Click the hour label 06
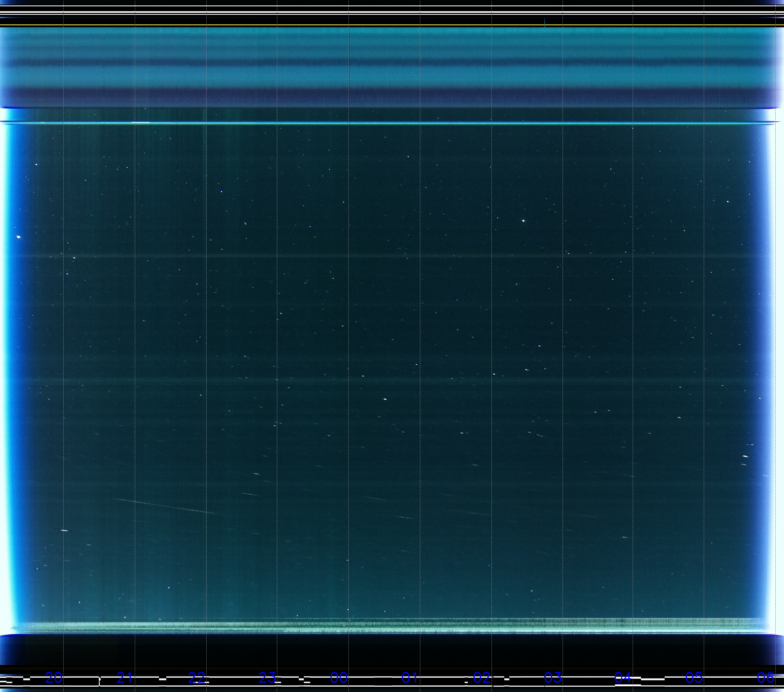This screenshot has height=692, width=784. coord(765,678)
